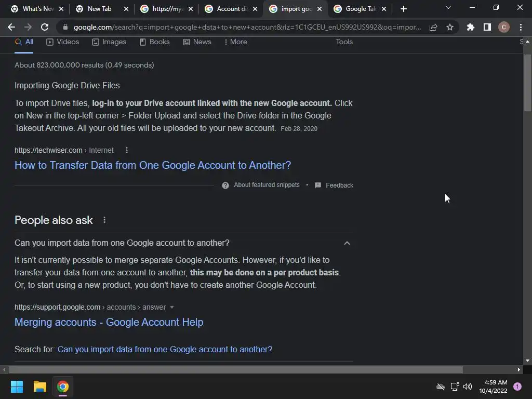The height and width of the screenshot is (399, 532).
Task: Close the 'New Tab' tab
Action: coord(126,9)
